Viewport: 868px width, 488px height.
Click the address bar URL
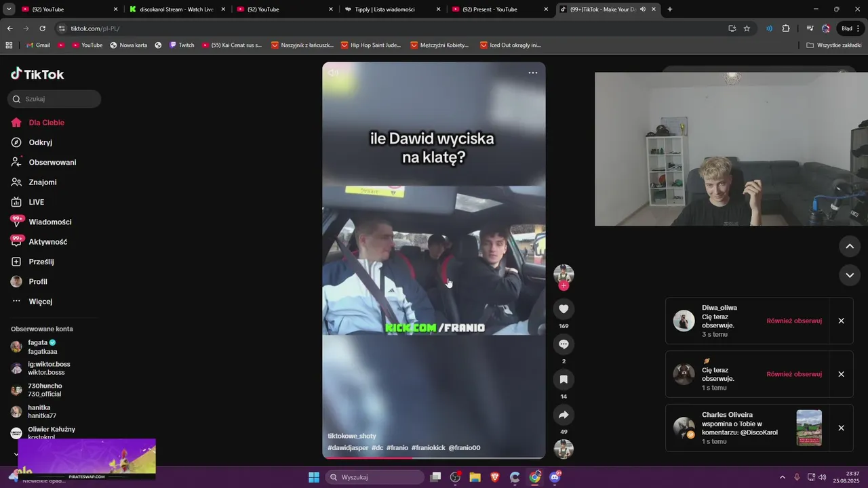95,28
